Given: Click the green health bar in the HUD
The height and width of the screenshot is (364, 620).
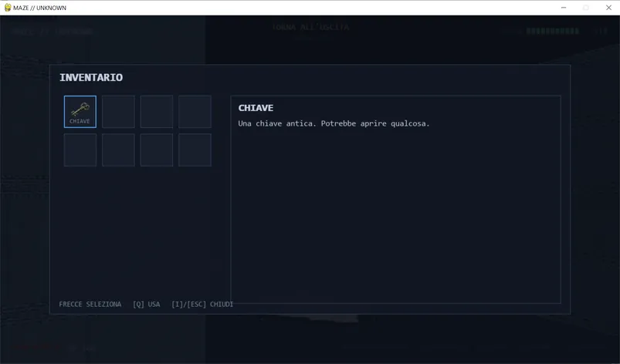Looking at the screenshot, I should (552, 31).
